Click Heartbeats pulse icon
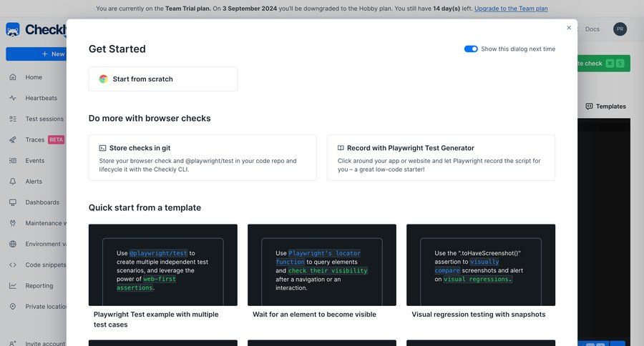Image resolution: width=644 pixels, height=346 pixels. click(13, 98)
